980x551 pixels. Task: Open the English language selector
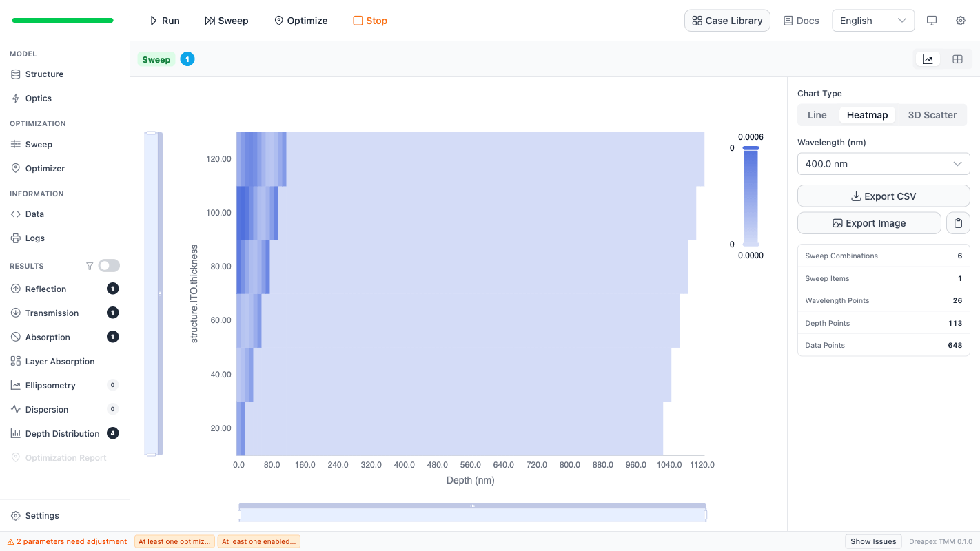[x=872, y=20]
